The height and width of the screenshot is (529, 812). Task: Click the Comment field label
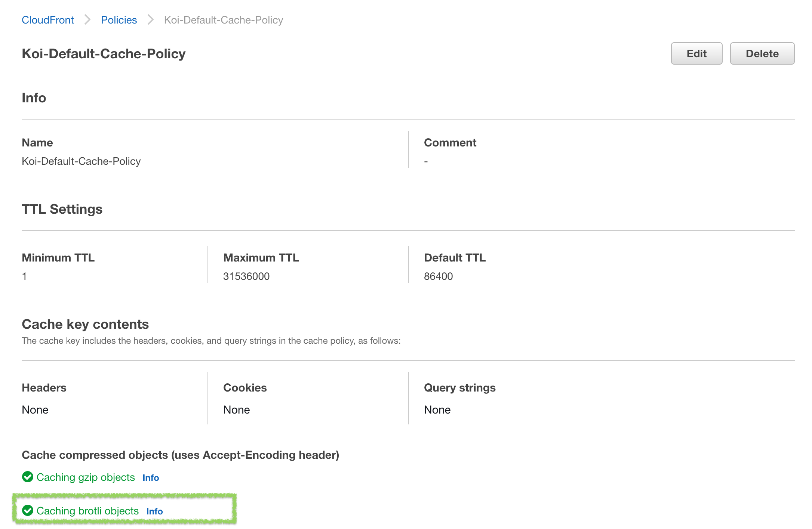[450, 143]
